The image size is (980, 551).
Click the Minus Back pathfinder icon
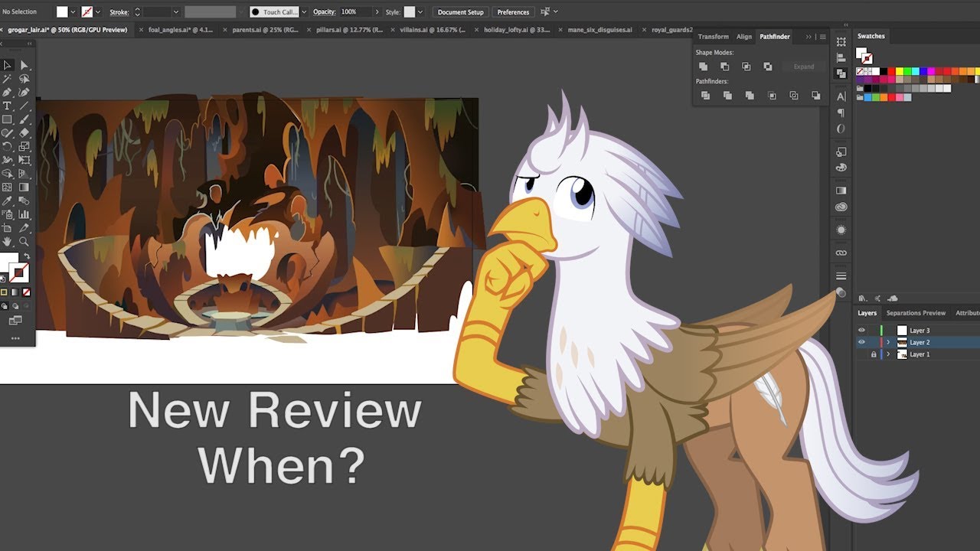(816, 96)
